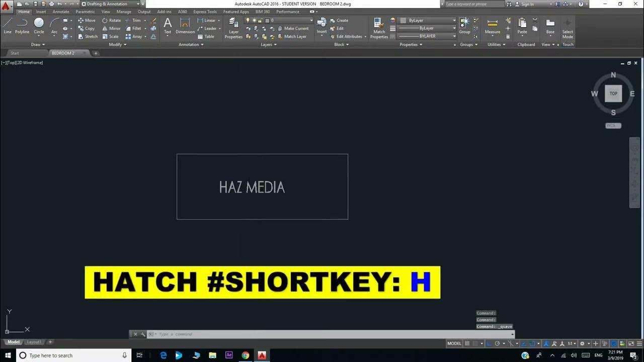This screenshot has height=362, width=644.
Task: Click Match Properties tool
Action: [379, 28]
